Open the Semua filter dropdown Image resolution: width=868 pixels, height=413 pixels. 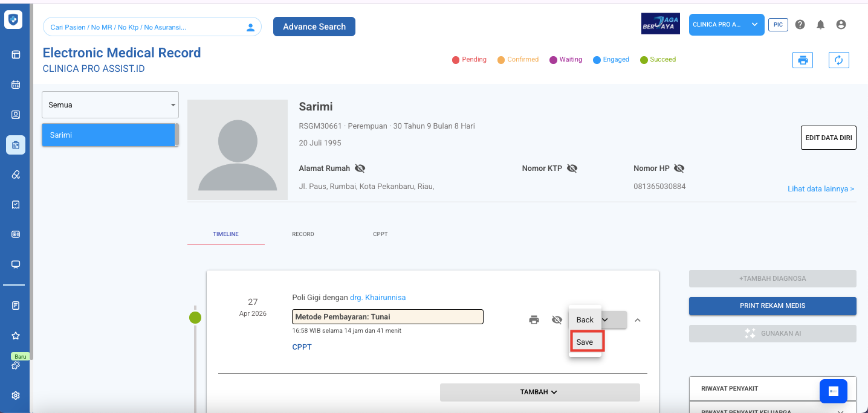[x=110, y=105]
